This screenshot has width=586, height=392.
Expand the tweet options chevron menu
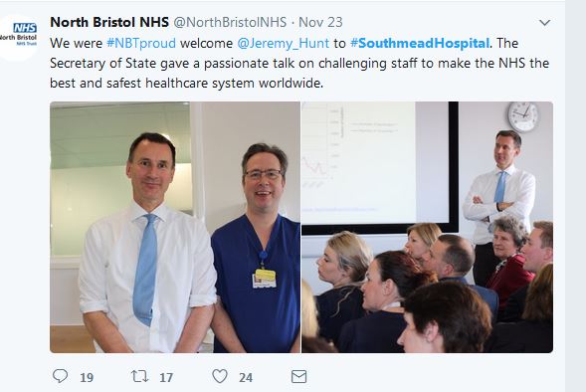click(x=545, y=23)
